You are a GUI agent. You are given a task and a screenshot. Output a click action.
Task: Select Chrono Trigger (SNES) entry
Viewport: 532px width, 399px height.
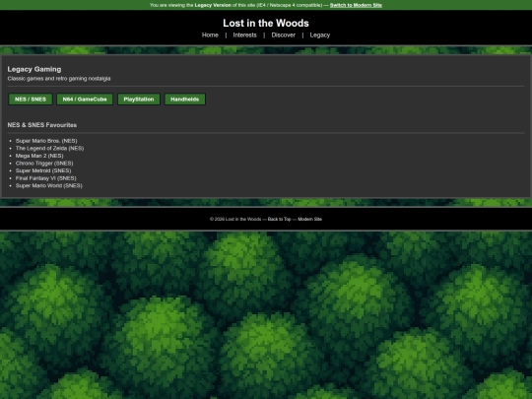(x=44, y=164)
